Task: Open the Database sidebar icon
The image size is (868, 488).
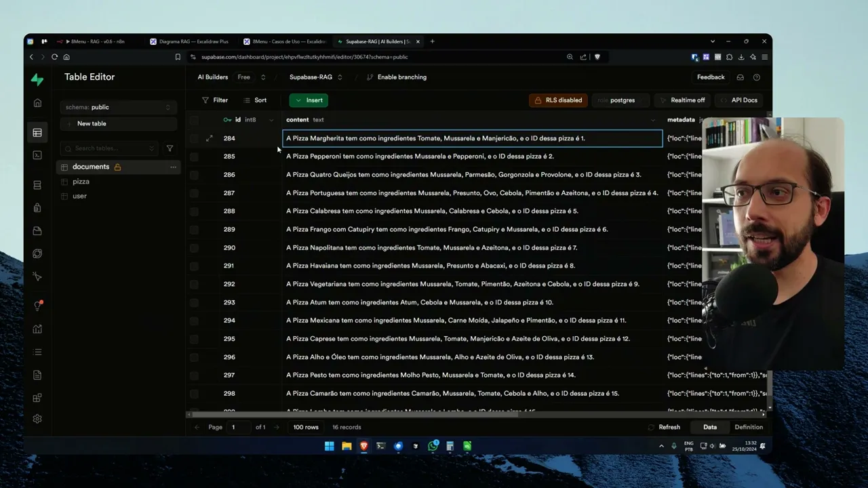Action: pos(37,185)
